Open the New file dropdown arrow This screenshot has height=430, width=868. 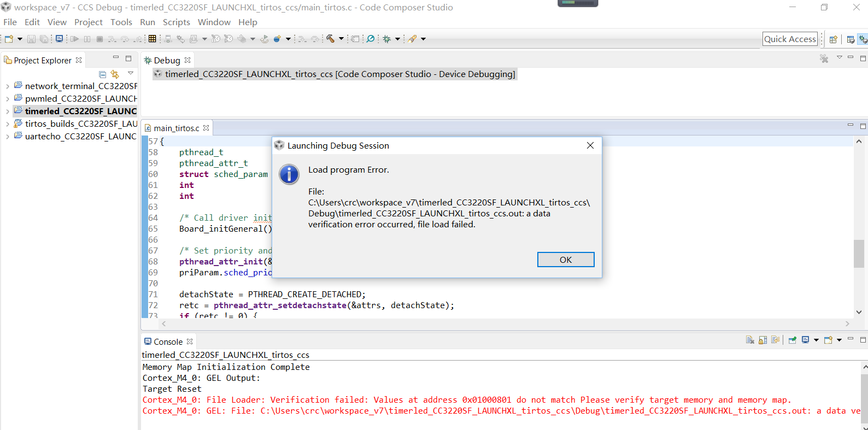click(20, 39)
